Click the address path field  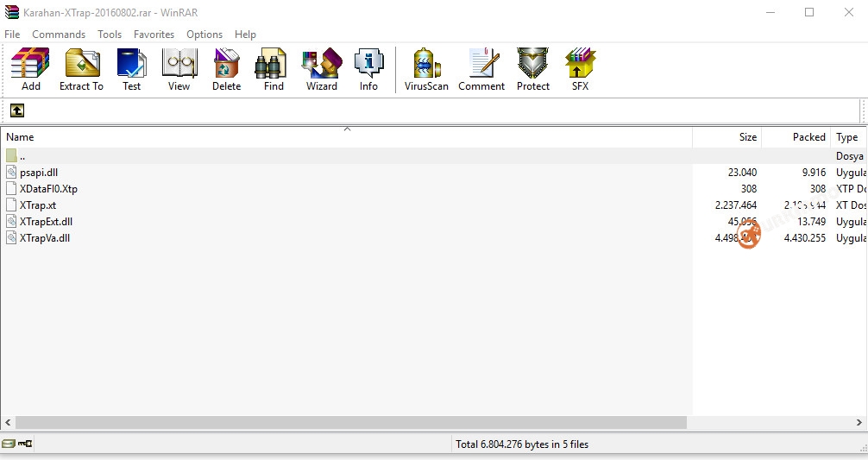click(443, 110)
